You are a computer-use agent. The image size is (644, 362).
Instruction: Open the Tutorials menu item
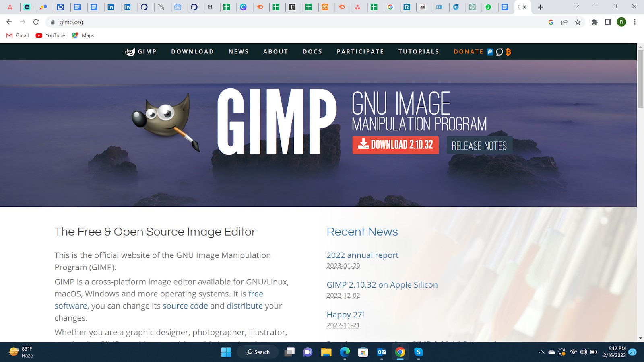pos(419,52)
